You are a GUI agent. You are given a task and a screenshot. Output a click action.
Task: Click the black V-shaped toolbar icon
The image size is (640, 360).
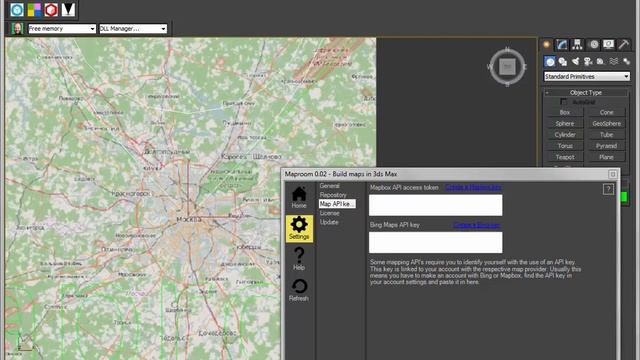(68, 9)
